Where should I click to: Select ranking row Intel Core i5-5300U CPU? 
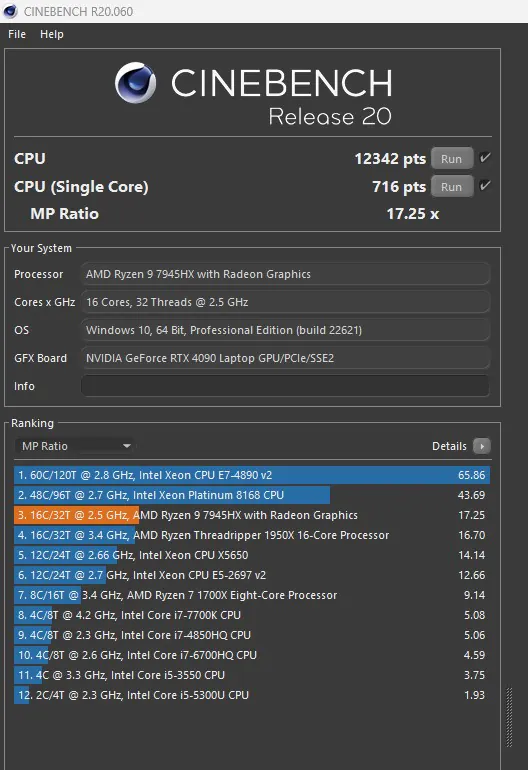(x=252, y=695)
